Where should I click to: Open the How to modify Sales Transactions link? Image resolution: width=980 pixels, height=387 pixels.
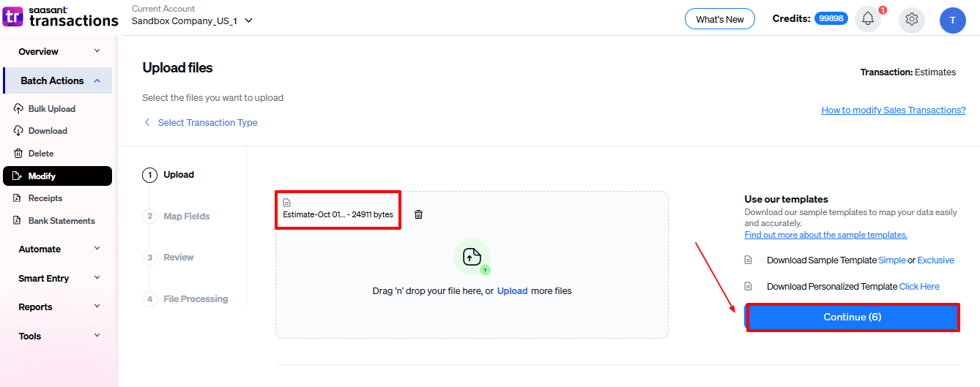[893, 110]
